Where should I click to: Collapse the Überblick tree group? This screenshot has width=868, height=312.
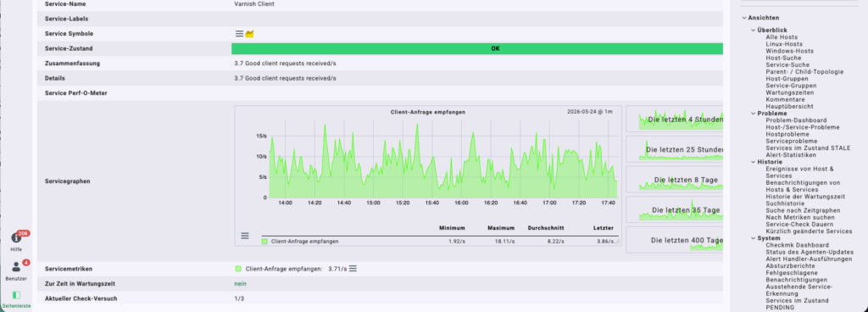coord(754,30)
